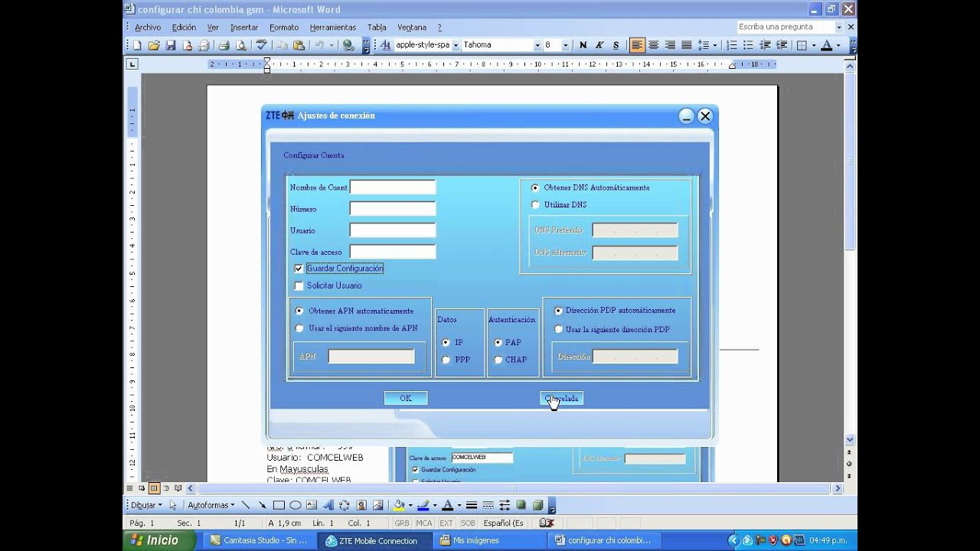The width and height of the screenshot is (980, 551).
Task: Select Usar la siguiente dirección PDP
Action: (559, 329)
